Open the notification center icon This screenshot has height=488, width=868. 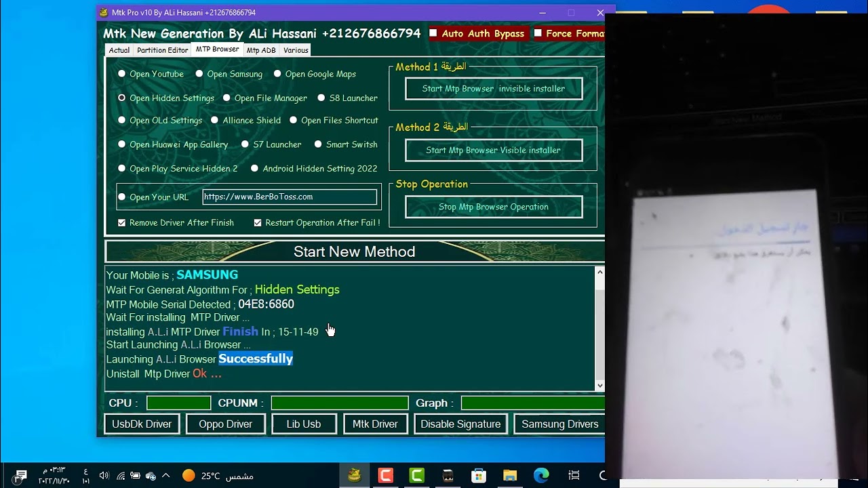coord(21,476)
